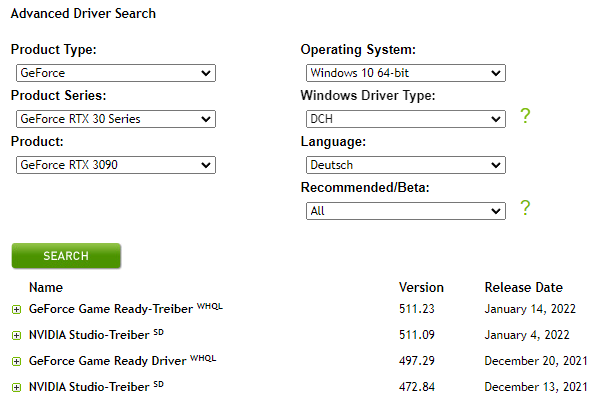The height and width of the screenshot is (405, 603).
Task: Select version number 511.23
Action: pyautogui.click(x=416, y=309)
